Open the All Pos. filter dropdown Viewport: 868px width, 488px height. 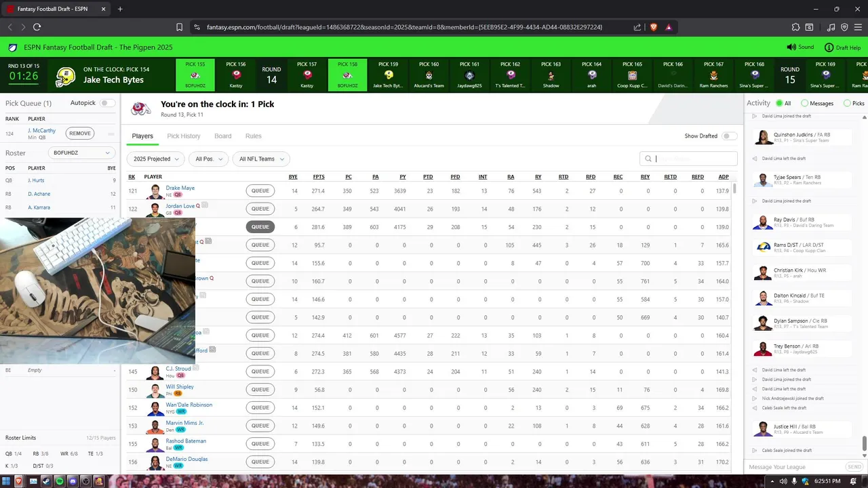tap(208, 159)
